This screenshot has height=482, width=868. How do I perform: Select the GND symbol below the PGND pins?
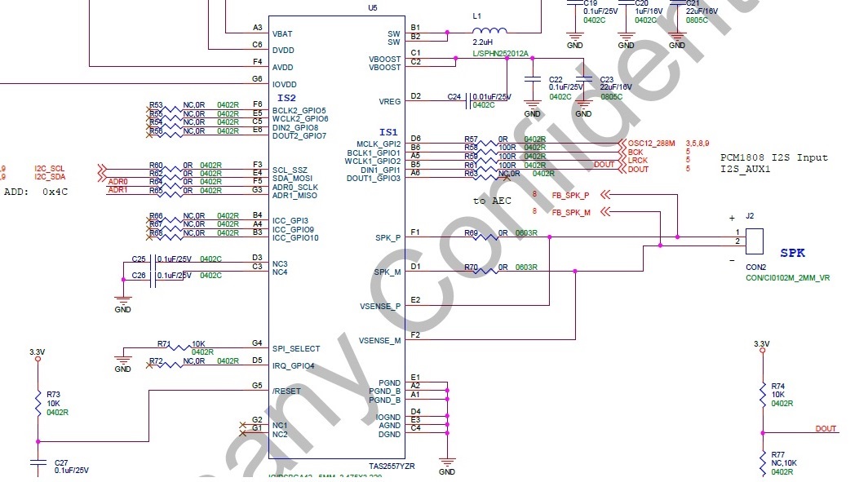pos(447,462)
